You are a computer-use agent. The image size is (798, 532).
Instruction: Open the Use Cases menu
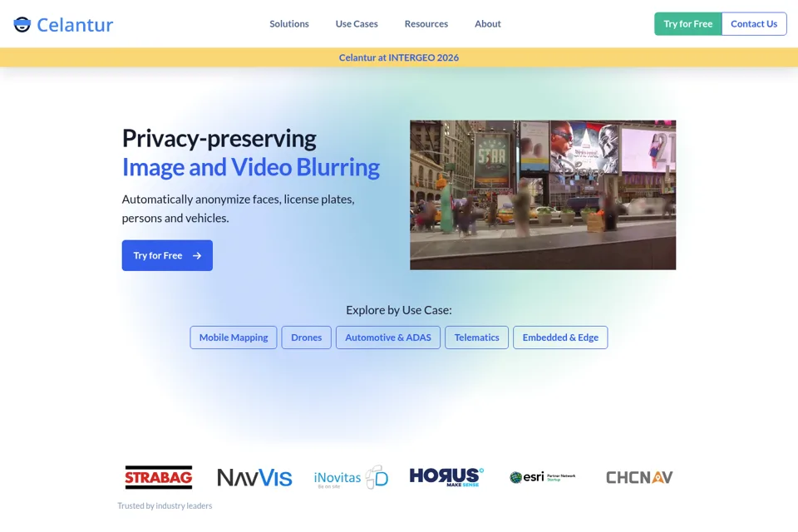pos(357,24)
